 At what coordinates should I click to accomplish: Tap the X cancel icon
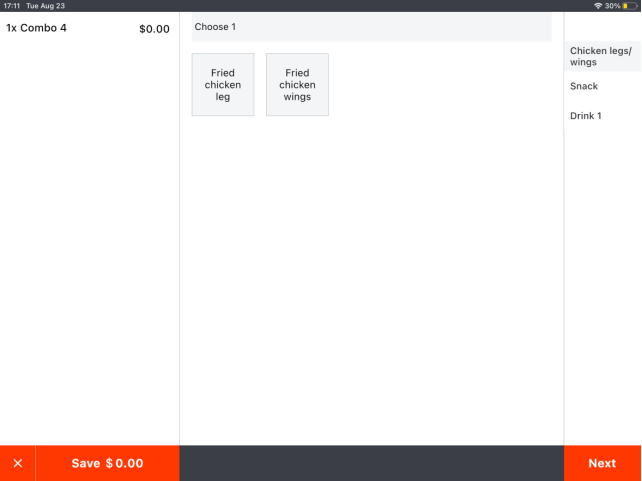pos(17,463)
